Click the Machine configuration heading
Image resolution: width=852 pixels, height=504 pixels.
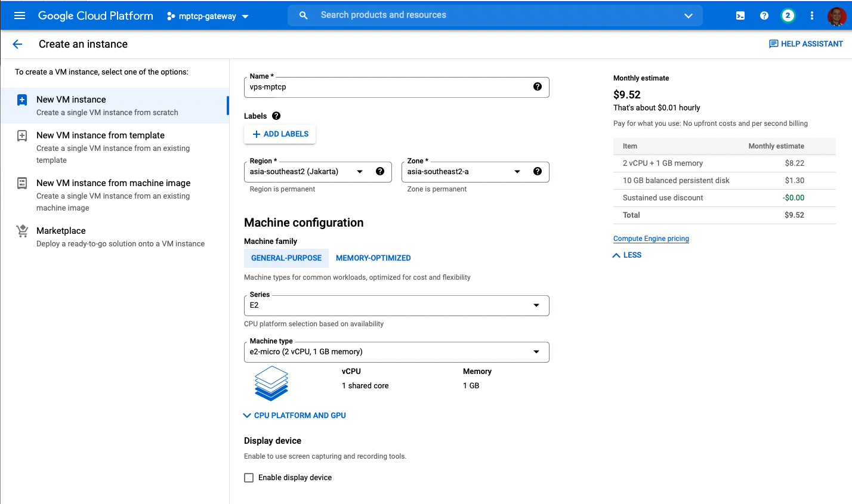tap(304, 222)
